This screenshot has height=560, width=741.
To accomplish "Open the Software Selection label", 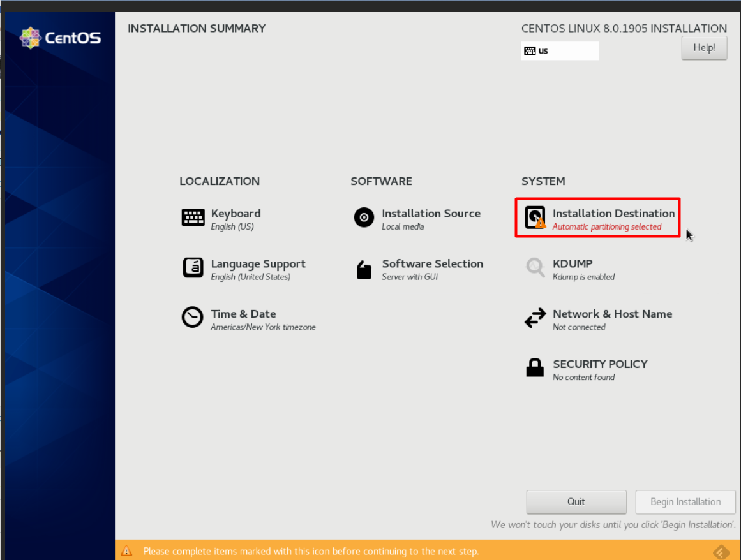I will coord(432,263).
